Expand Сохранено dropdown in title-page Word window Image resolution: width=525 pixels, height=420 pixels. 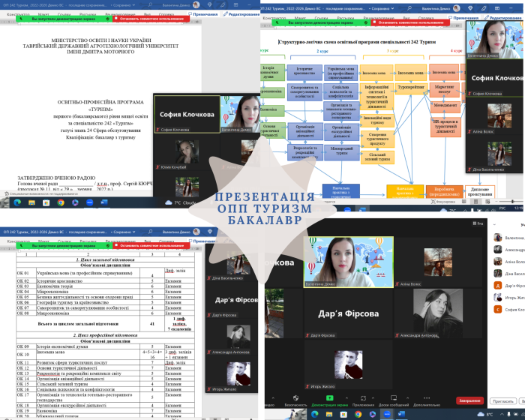point(133,5)
